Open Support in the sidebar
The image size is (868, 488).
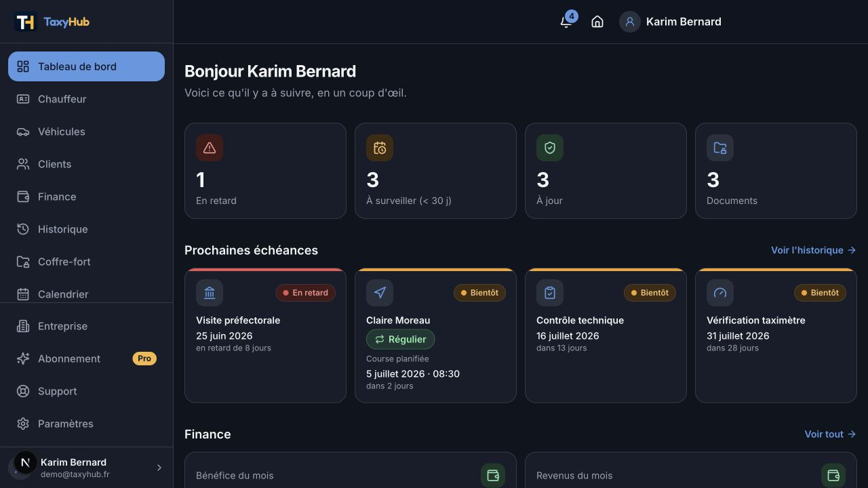pyautogui.click(x=86, y=391)
